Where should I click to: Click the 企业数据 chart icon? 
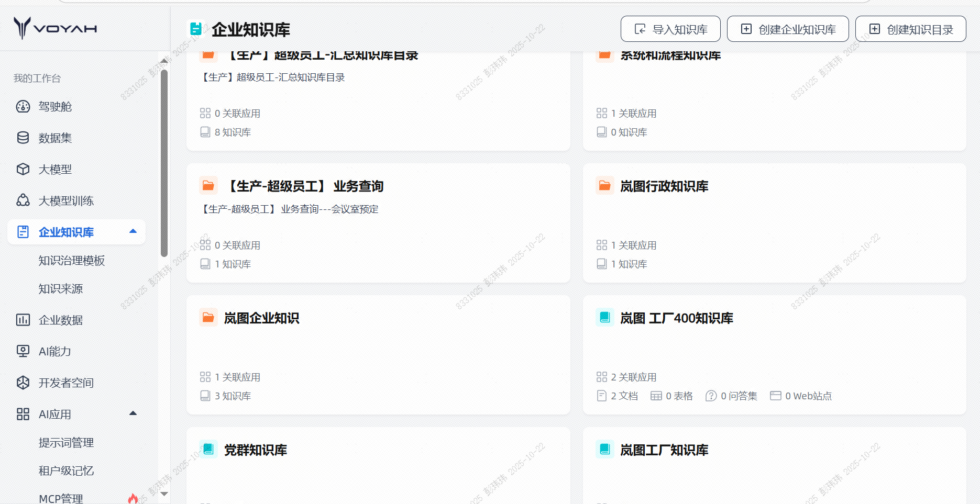point(23,320)
